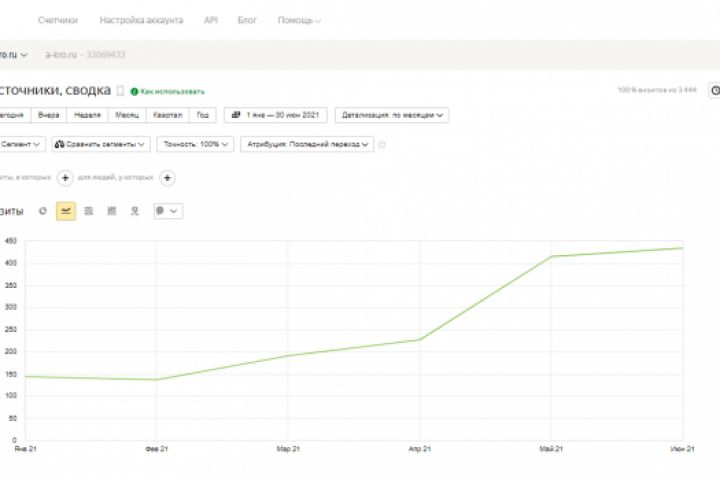The image size is (720, 480).
Task: Select the Месяц period toggle
Action: 126,115
